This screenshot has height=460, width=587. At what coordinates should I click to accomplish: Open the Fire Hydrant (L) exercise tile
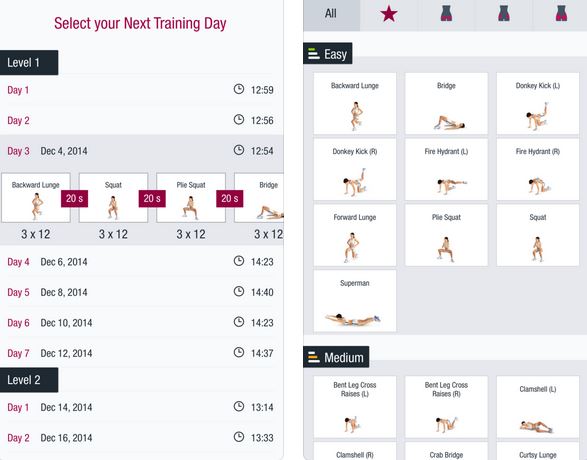pyautogui.click(x=446, y=170)
